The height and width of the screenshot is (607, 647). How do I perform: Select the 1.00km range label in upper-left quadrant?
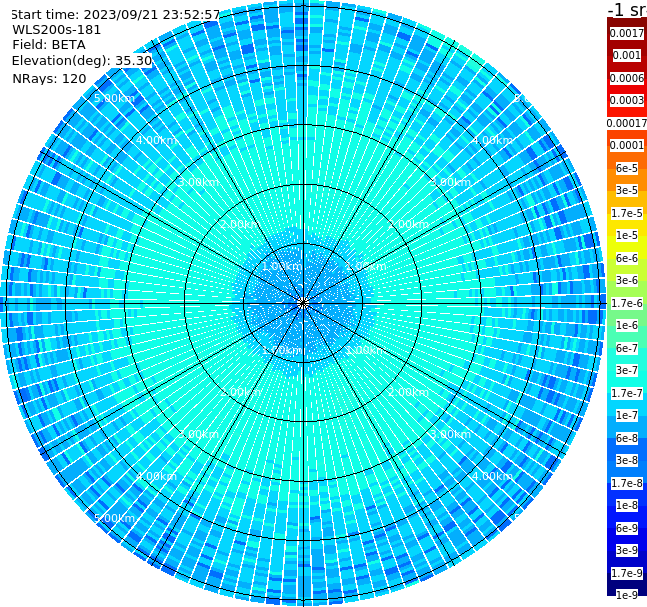pyautogui.click(x=282, y=267)
